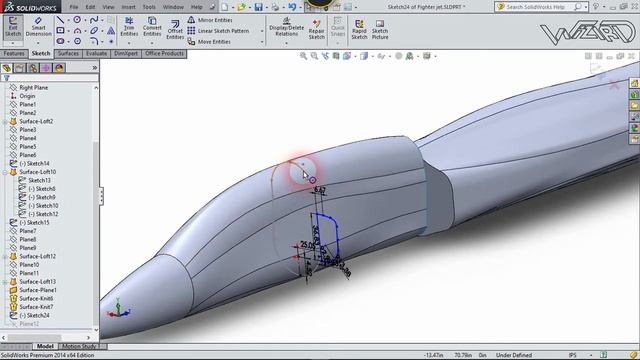The width and height of the screenshot is (640, 360).
Task: Open the FeatureManager design tree tab
Action: tap(7, 68)
